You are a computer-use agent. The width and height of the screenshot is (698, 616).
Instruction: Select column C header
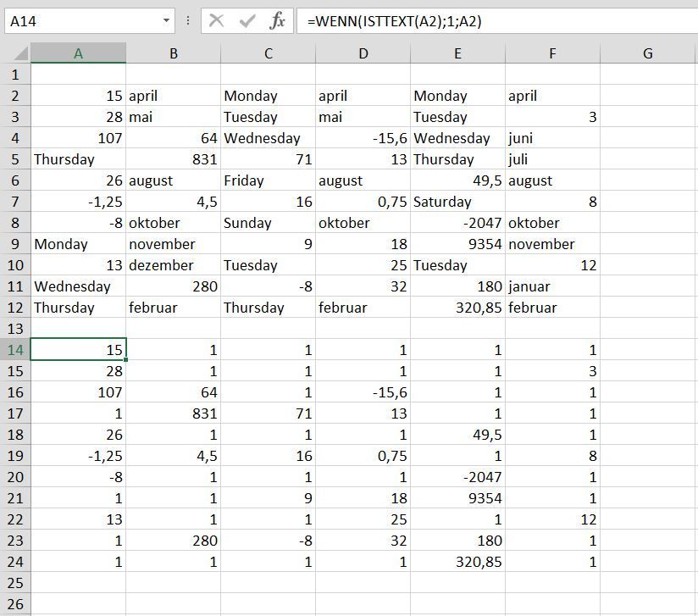pos(268,53)
